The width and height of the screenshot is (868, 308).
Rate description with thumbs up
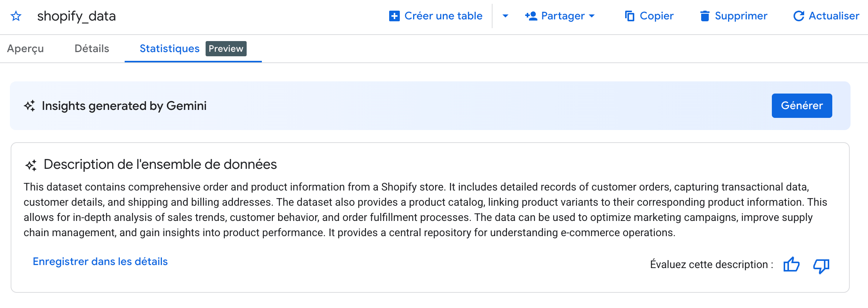pyautogui.click(x=791, y=264)
